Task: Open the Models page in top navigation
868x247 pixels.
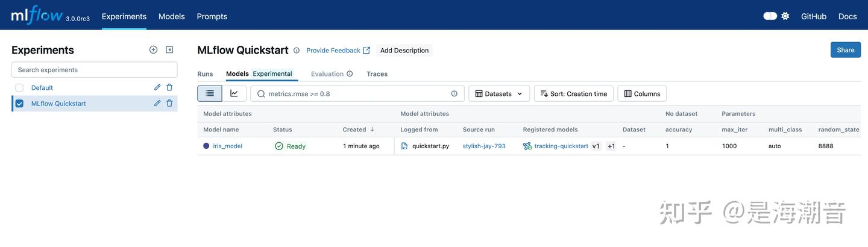Action: coord(172,16)
